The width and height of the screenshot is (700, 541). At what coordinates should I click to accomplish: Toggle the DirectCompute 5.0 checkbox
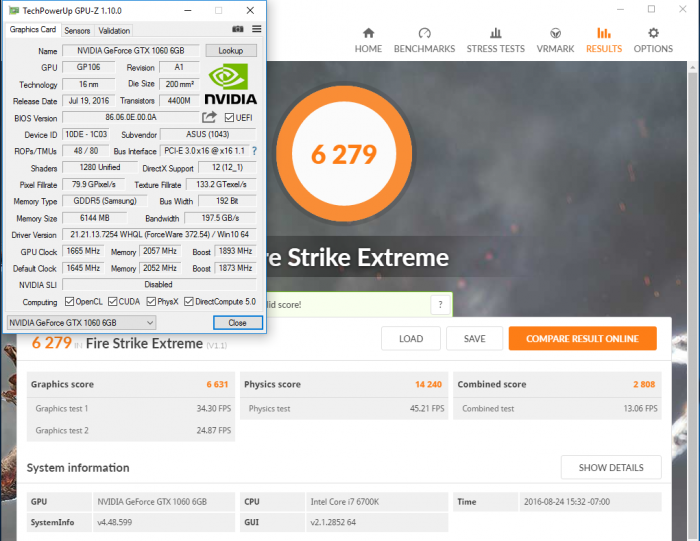pyautogui.click(x=189, y=302)
